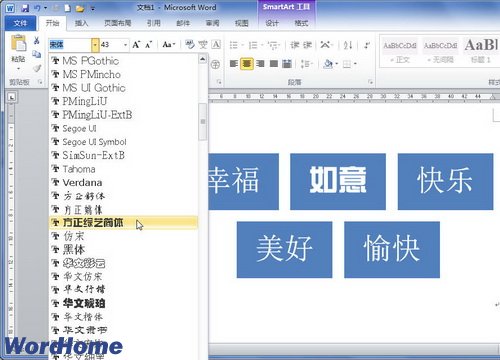Click the Show paragraph marks icon

[x=367, y=45]
